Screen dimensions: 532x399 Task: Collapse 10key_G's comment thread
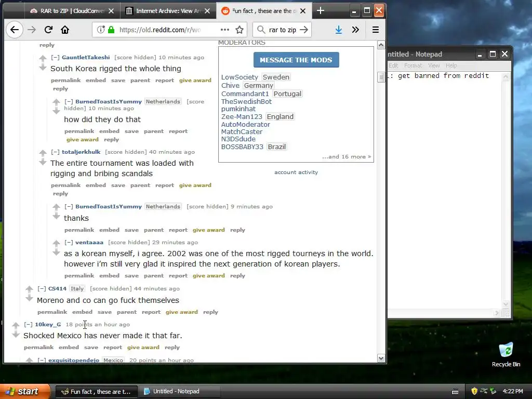click(x=28, y=324)
